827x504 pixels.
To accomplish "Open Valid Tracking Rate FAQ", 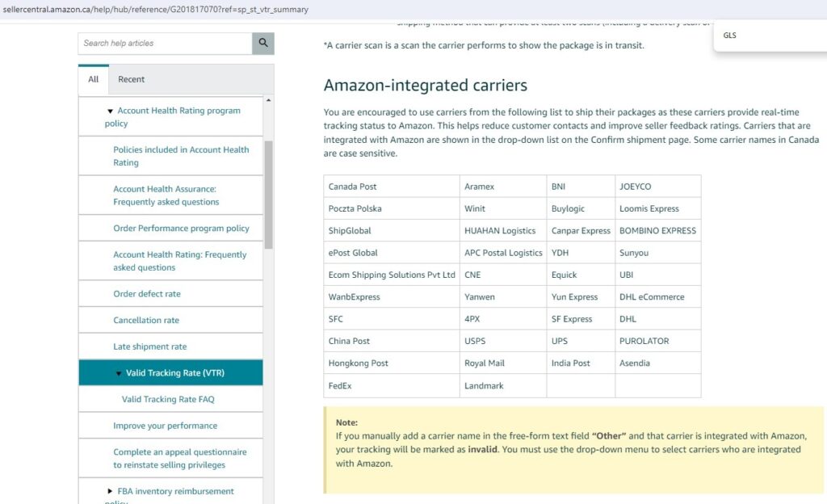I will [168, 399].
